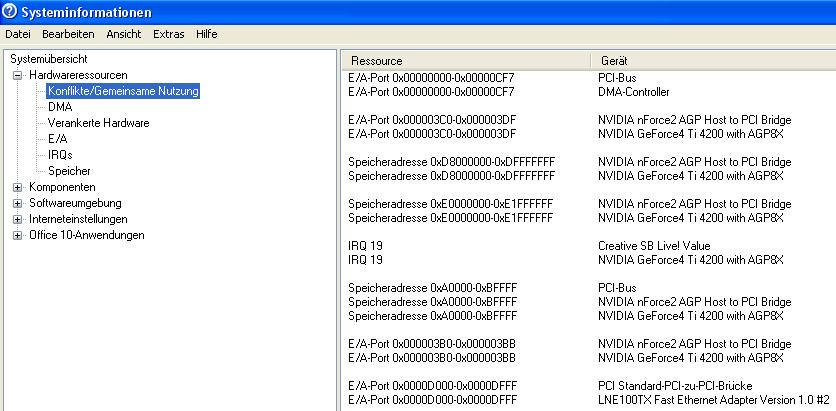Expand the Softwareumgebung node
The width and height of the screenshot is (836, 411).
(x=18, y=203)
